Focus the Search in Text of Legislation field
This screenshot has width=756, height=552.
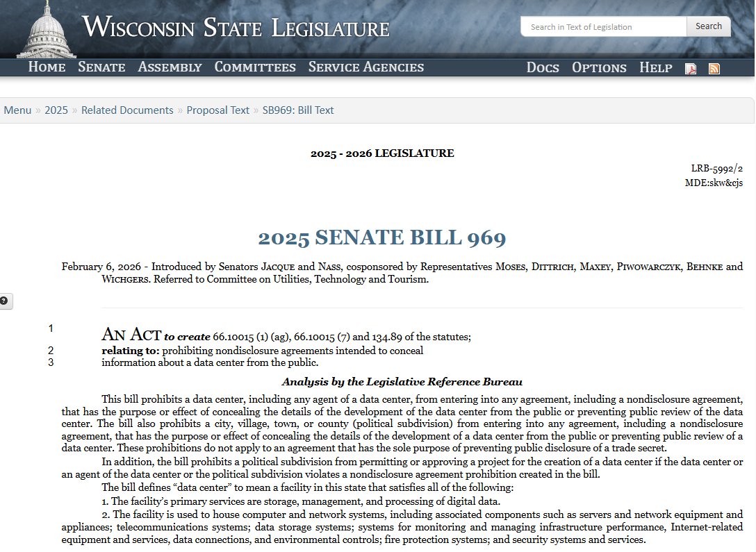[604, 26]
